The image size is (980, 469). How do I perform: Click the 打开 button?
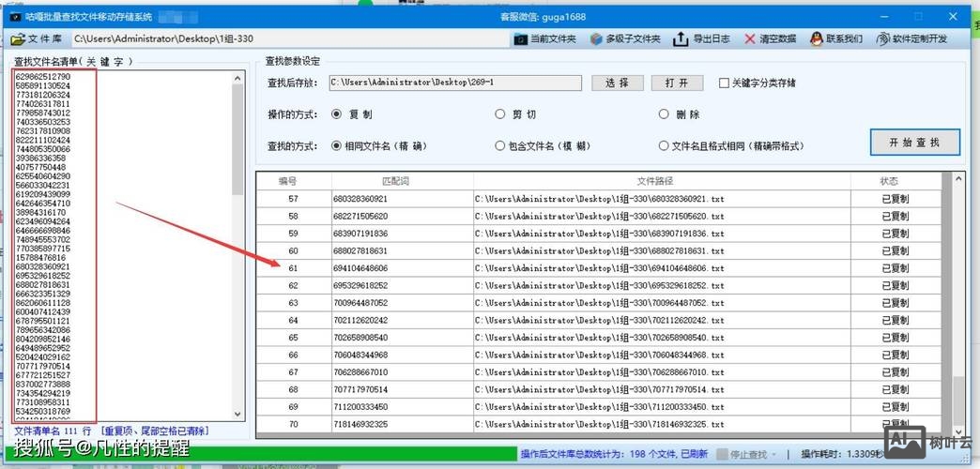coord(677,83)
